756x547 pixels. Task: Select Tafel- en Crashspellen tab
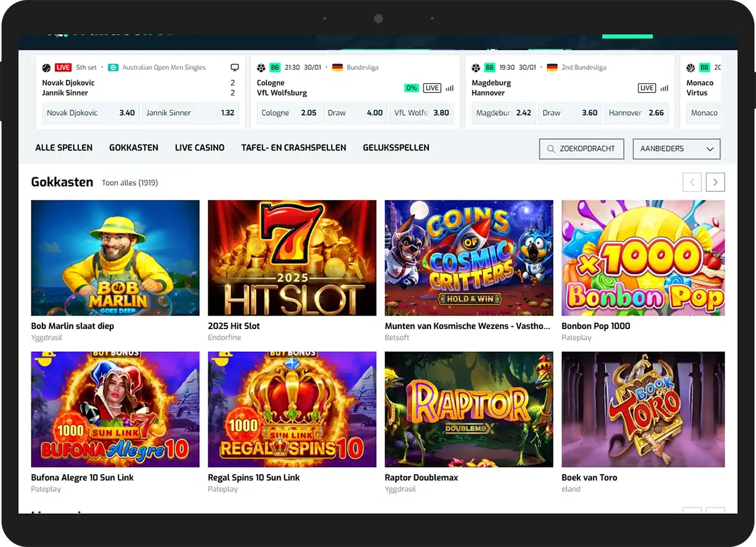[294, 148]
